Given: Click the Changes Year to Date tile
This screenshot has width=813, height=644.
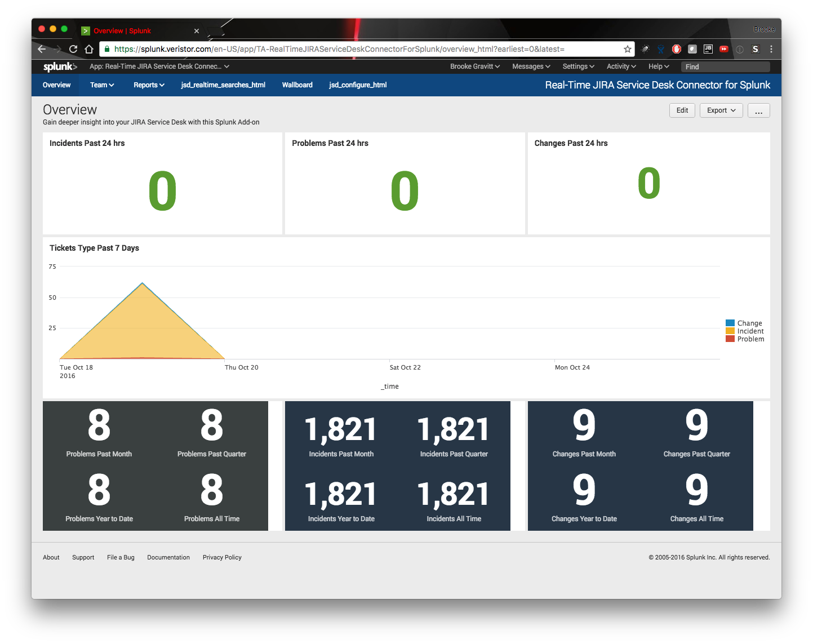Looking at the screenshot, I should 584,498.
